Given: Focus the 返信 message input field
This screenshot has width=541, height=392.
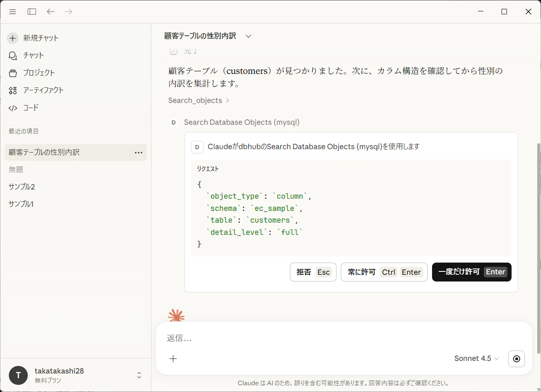Looking at the screenshot, I should click(x=345, y=338).
